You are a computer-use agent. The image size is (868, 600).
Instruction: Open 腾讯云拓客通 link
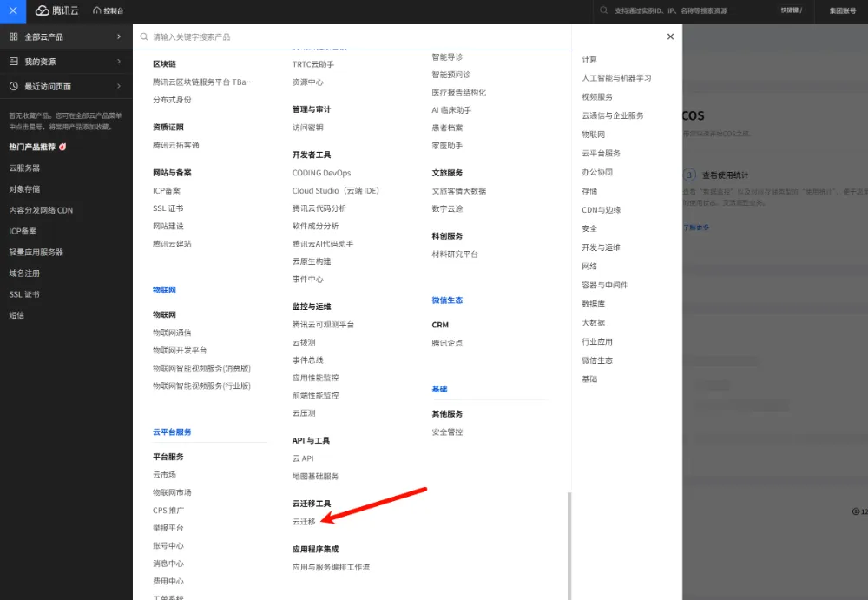(x=175, y=145)
